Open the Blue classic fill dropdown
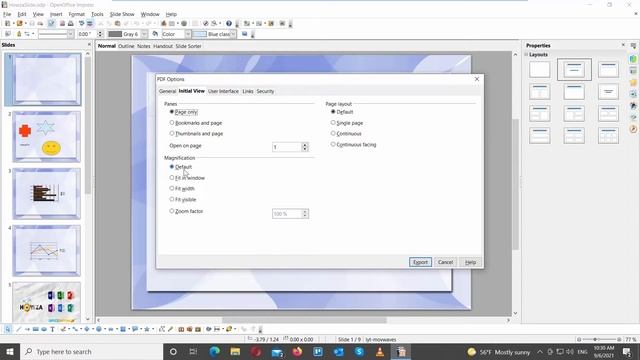This screenshot has width=640, height=360. [233, 34]
